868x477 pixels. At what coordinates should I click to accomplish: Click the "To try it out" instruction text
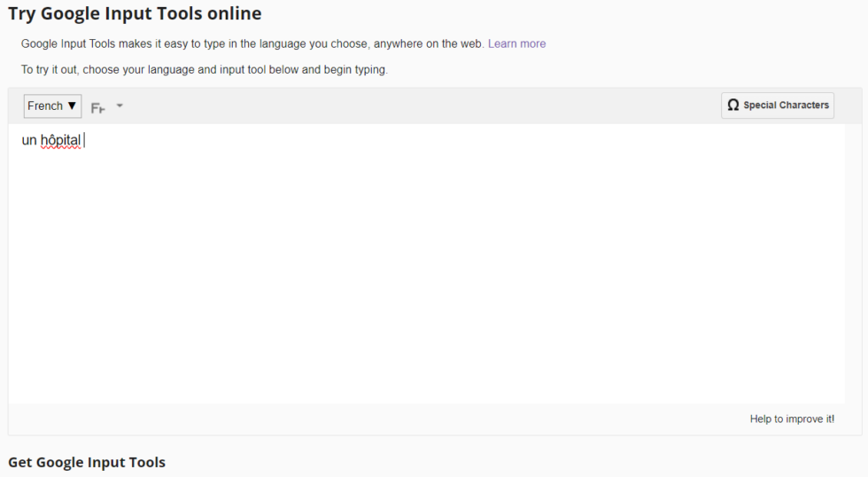[204, 69]
